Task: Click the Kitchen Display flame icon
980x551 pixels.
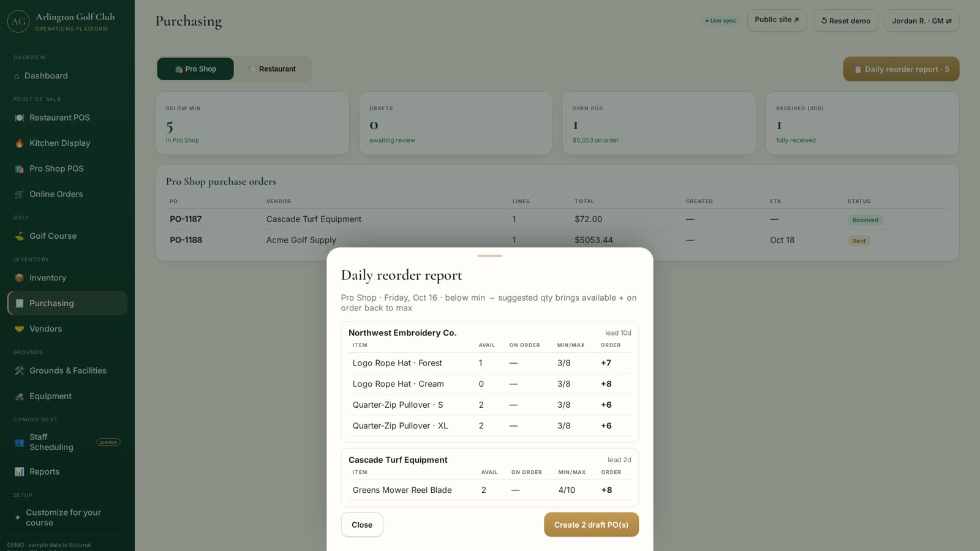Action: coord(19,143)
